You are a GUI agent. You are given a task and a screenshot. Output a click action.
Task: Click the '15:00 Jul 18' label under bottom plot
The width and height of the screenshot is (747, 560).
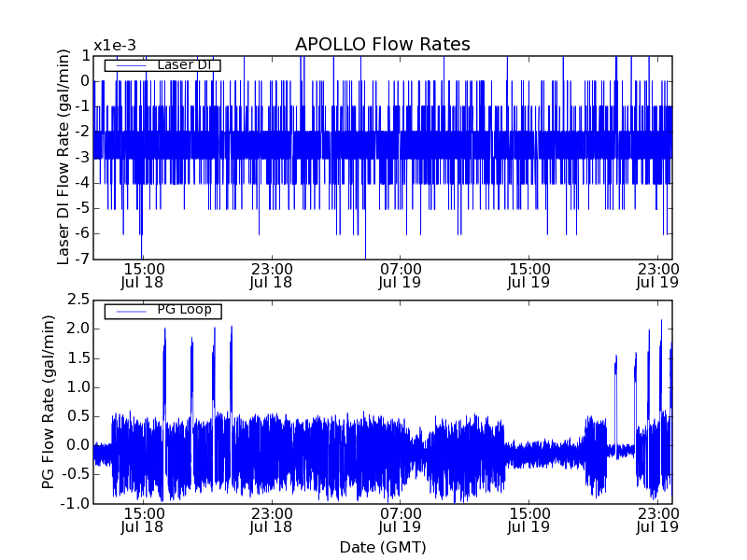pos(143,521)
